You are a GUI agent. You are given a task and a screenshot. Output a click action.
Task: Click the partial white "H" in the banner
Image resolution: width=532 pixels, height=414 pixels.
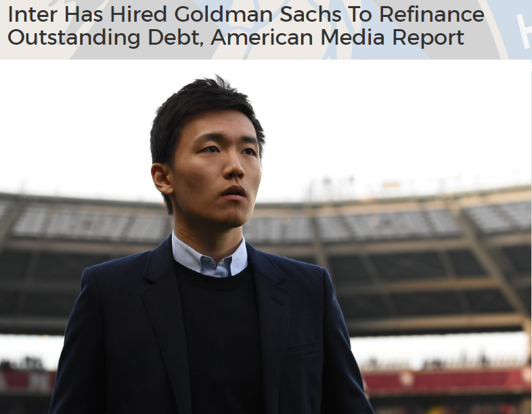click(524, 30)
